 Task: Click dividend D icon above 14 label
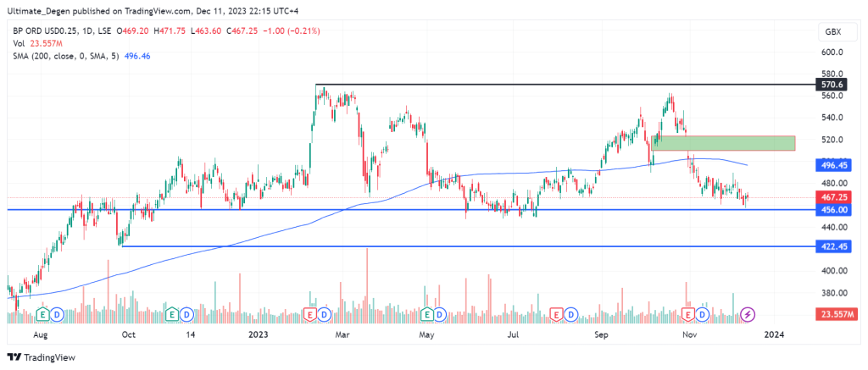(x=186, y=315)
